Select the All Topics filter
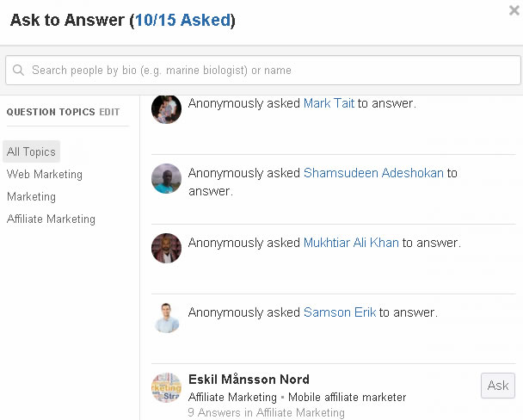 [31, 151]
